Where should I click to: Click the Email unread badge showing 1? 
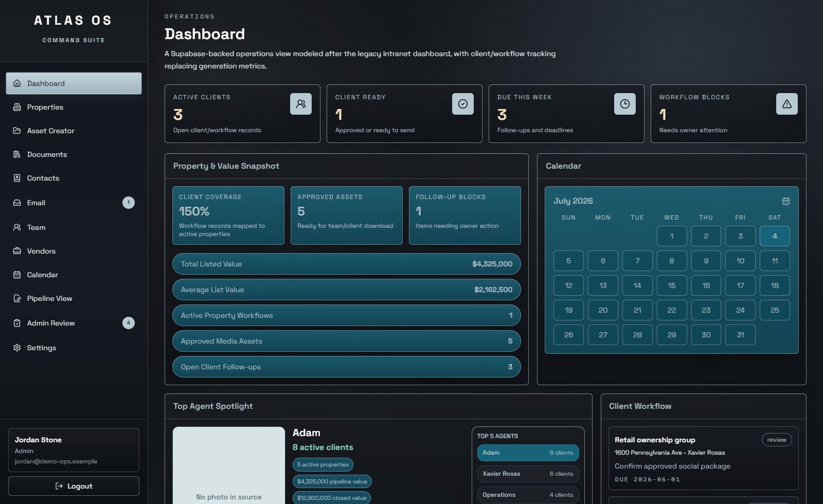click(x=129, y=203)
